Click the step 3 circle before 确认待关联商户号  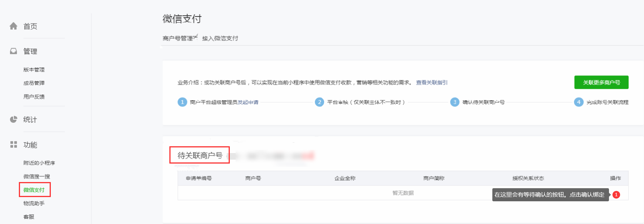point(455,102)
